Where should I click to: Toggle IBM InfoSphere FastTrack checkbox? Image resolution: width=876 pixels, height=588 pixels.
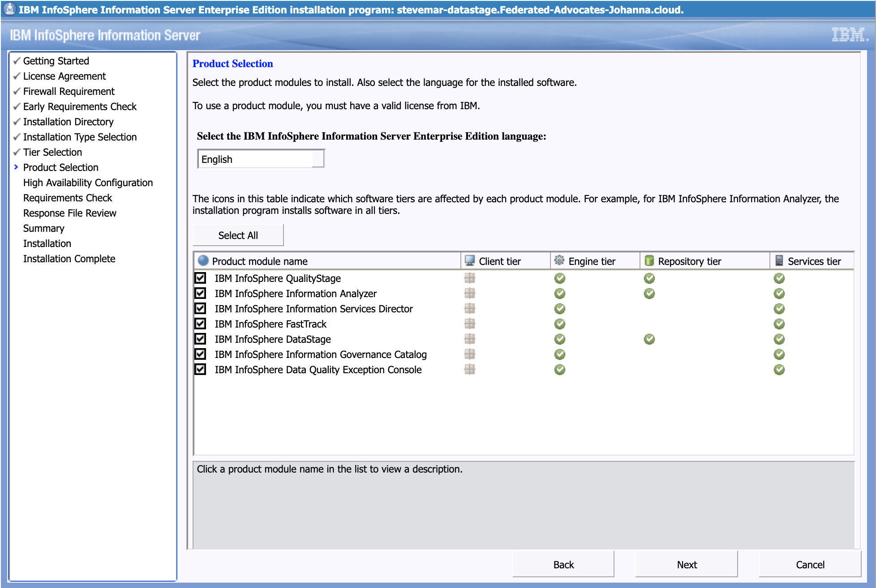200,324
